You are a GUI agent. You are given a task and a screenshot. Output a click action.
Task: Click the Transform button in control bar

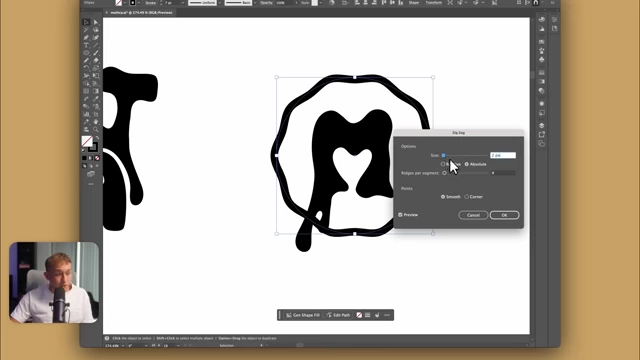(433, 3)
